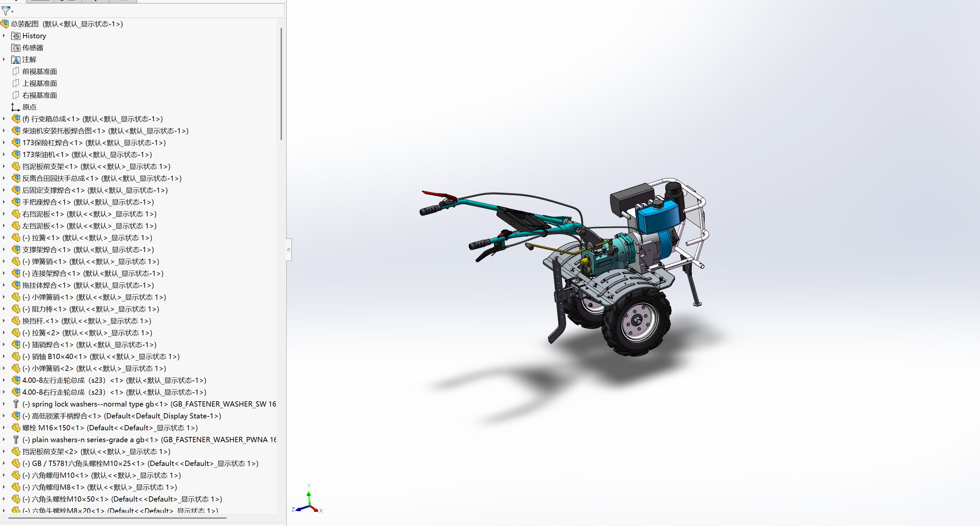Click the 注解 annotations icon

coord(15,59)
